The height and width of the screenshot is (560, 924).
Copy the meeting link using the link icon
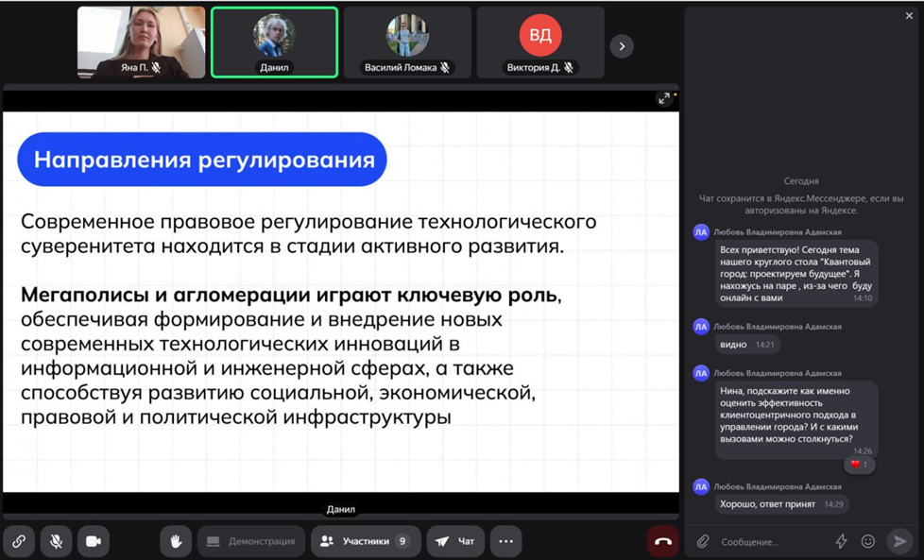click(19, 541)
